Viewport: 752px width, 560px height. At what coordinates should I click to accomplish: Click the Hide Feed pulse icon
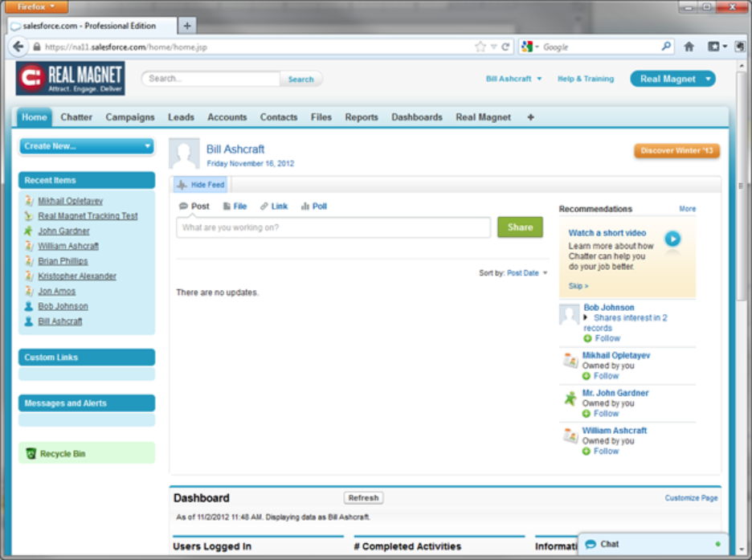(182, 185)
